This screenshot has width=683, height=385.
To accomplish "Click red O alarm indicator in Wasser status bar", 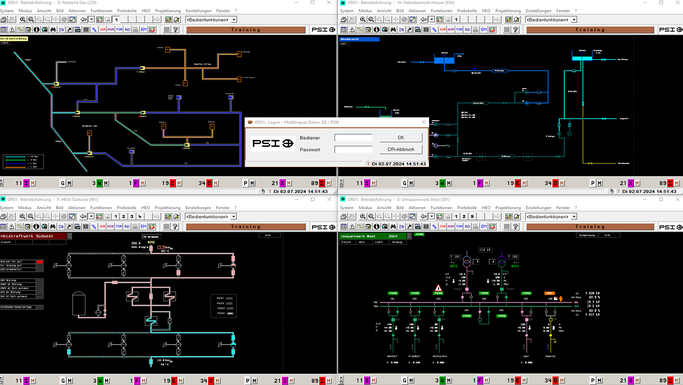I will [x=555, y=183].
